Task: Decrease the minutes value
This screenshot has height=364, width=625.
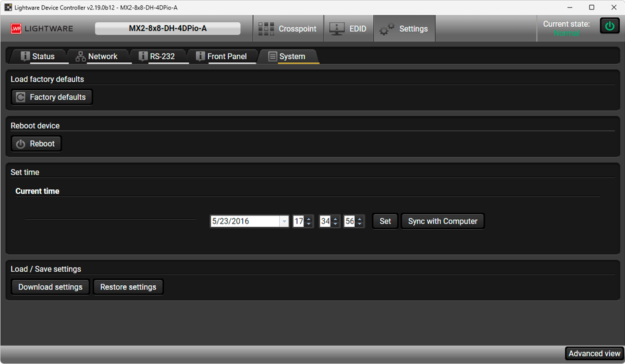Action: click(335, 224)
